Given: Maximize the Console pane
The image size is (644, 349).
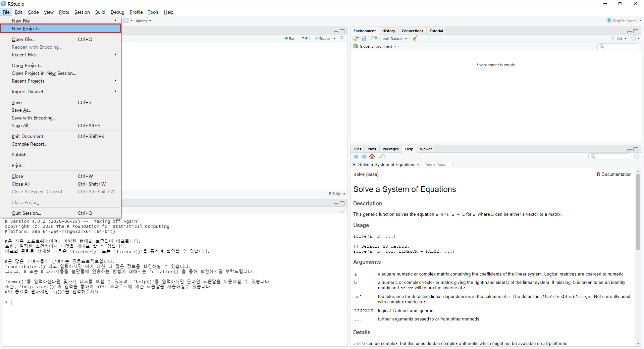Looking at the screenshot, I should [x=342, y=203].
